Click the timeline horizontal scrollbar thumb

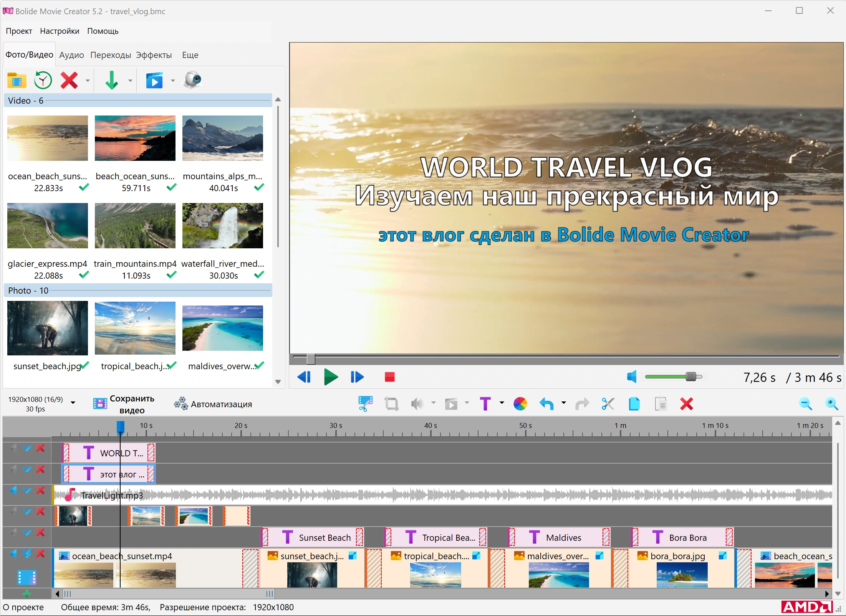pyautogui.click(x=169, y=594)
